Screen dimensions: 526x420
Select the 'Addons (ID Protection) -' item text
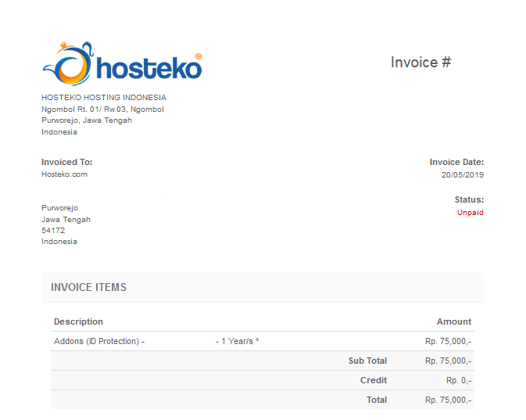[x=99, y=341]
